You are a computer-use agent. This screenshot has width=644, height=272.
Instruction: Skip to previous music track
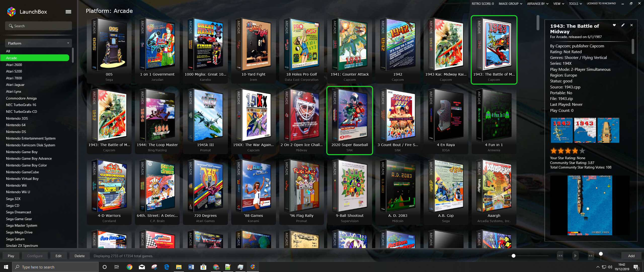coord(560,256)
